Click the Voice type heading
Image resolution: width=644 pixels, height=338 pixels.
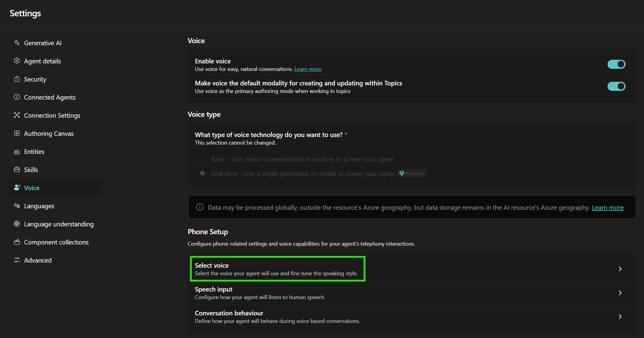point(204,114)
